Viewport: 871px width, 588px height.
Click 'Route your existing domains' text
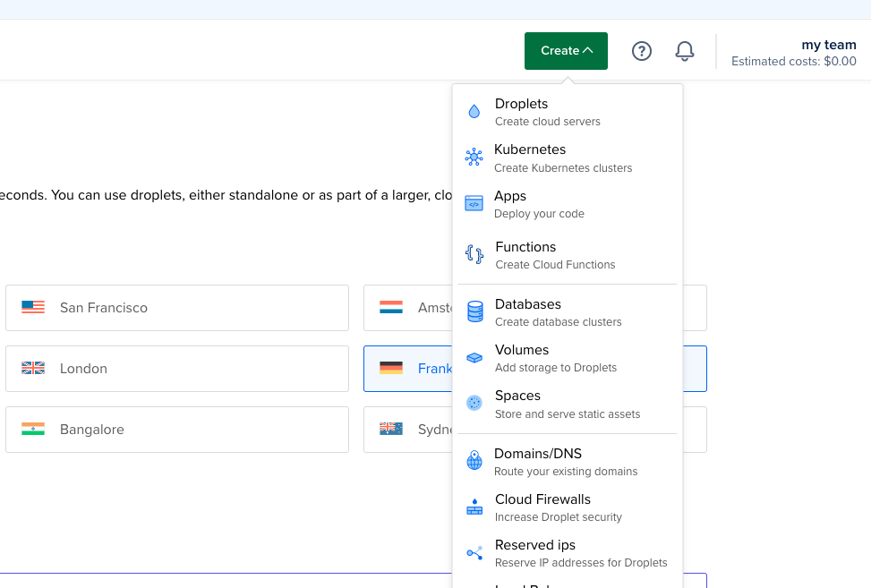pos(566,472)
